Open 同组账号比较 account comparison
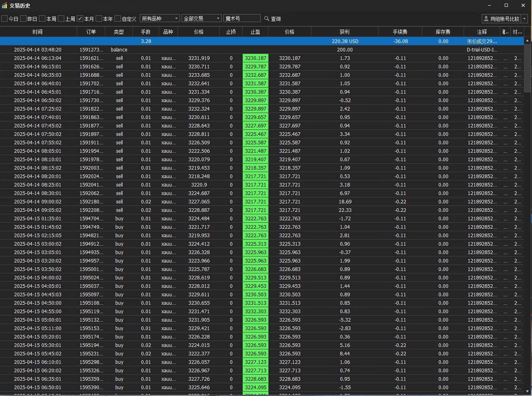 (501, 18)
